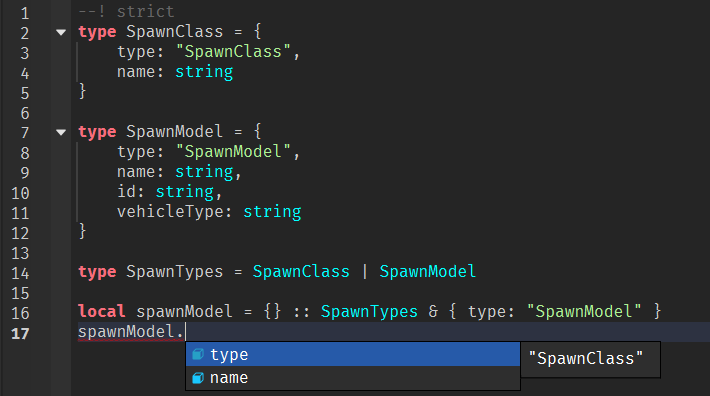Click 'SpawnTypes' cast on line 16
Screen dimensions: 710x396
369,311
